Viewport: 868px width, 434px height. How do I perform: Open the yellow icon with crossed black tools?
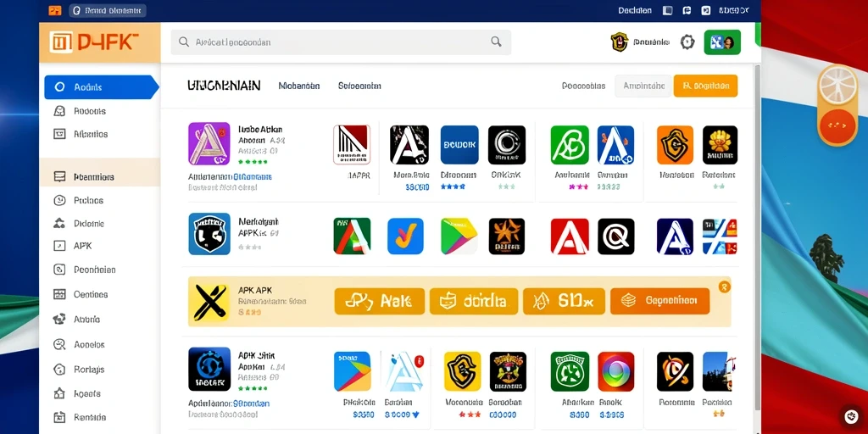point(209,302)
